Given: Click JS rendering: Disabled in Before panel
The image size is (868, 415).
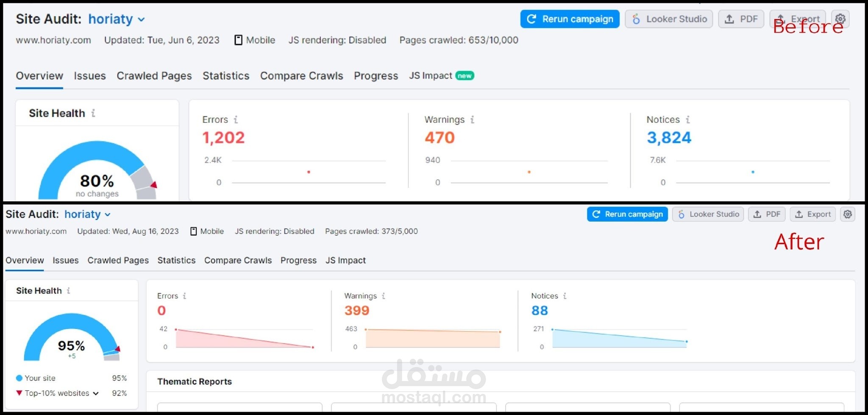Looking at the screenshot, I should (337, 40).
